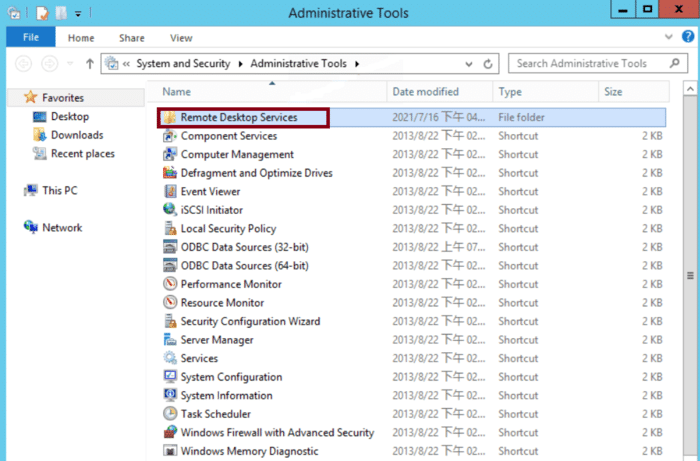This screenshot has height=461, width=700.
Task: Click the Security Configuration Wizard icon
Action: (x=170, y=321)
